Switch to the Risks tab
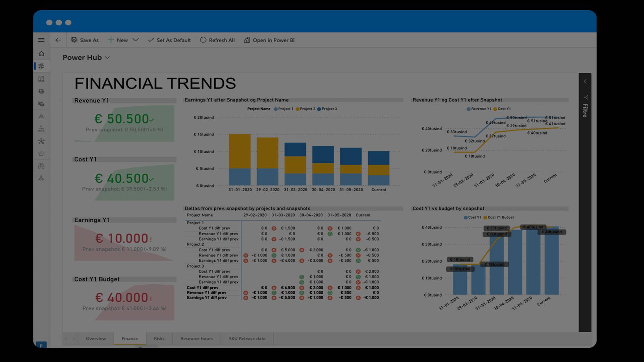The height and width of the screenshot is (362, 644). click(159, 339)
